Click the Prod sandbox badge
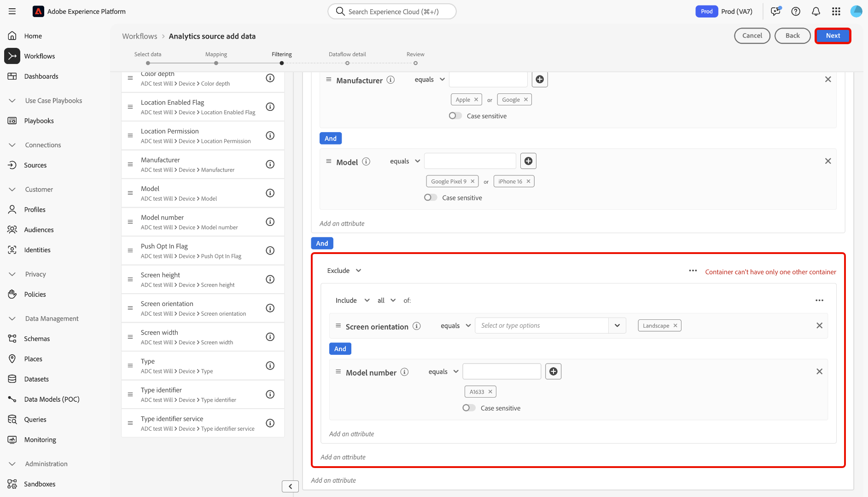 (x=707, y=12)
